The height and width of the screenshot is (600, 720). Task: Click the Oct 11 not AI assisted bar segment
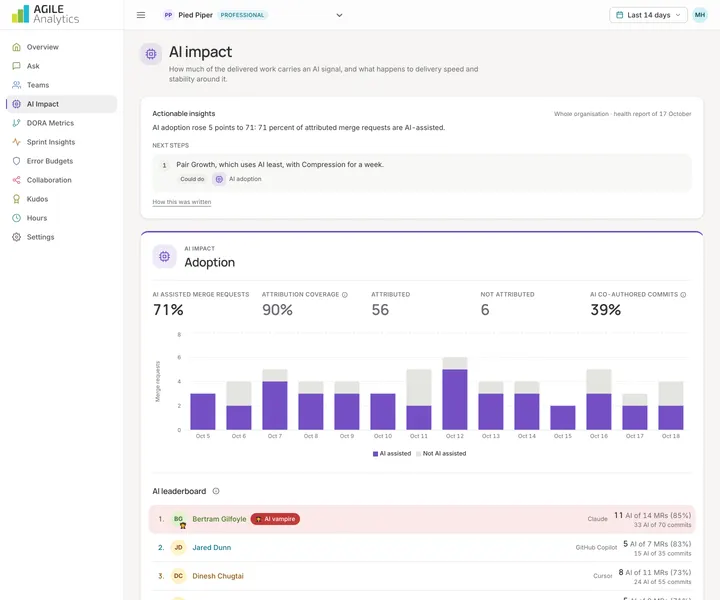coord(419,387)
